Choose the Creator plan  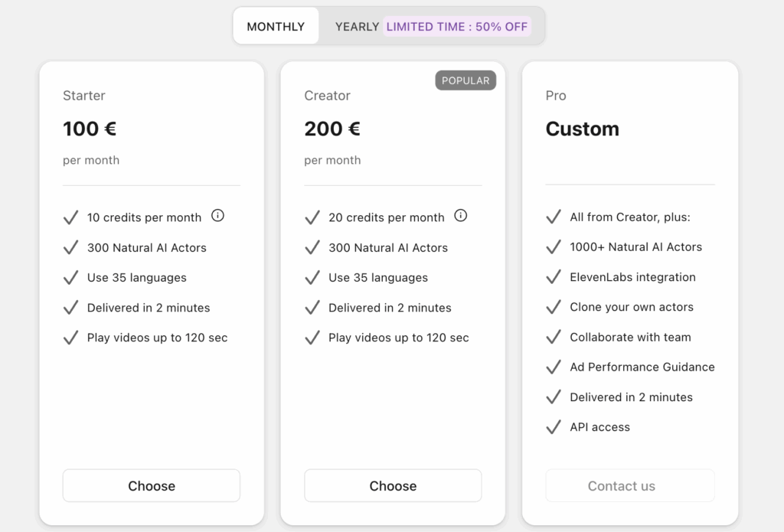[393, 486]
